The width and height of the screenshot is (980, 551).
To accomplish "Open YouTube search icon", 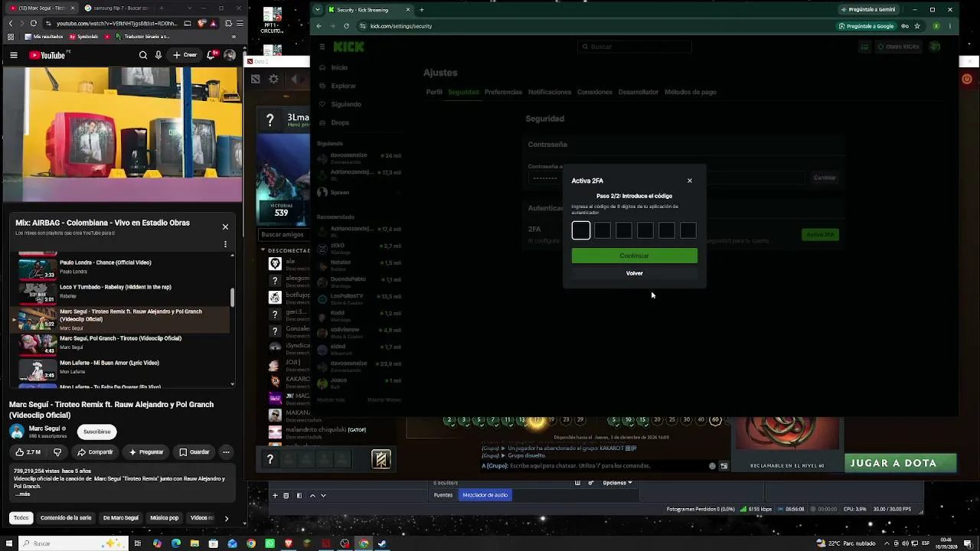I will pos(143,55).
